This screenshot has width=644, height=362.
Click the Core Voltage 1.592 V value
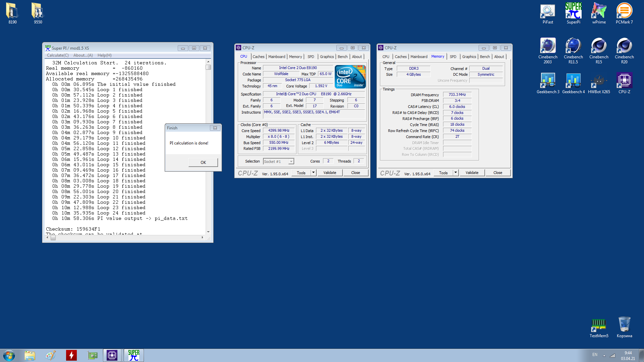(321, 86)
